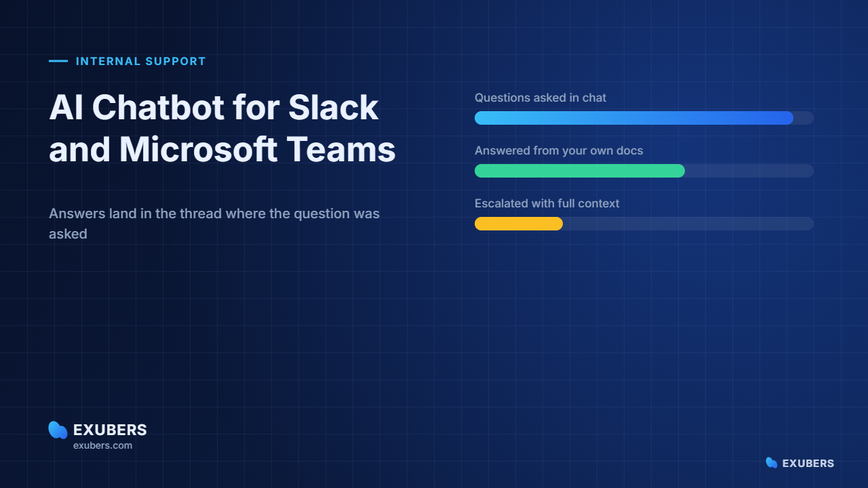The width and height of the screenshot is (868, 488).
Task: Click the 'Escalated with full context' label
Action: point(547,203)
